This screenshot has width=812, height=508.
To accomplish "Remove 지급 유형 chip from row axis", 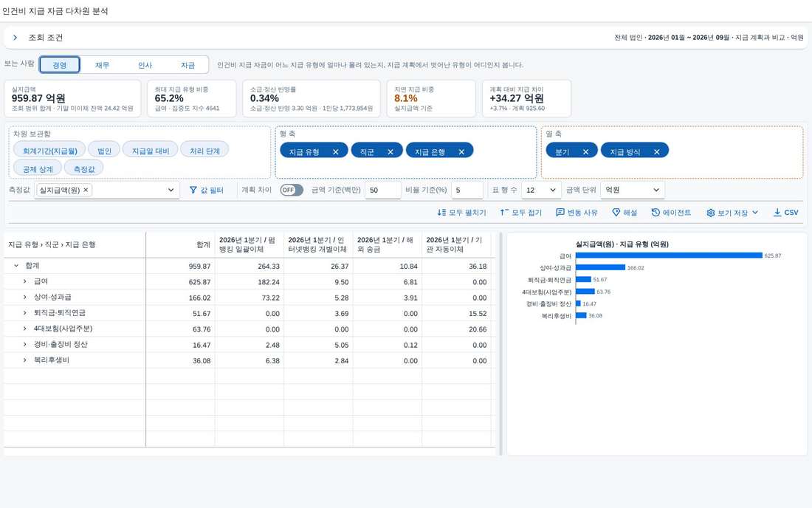I will coord(336,151).
